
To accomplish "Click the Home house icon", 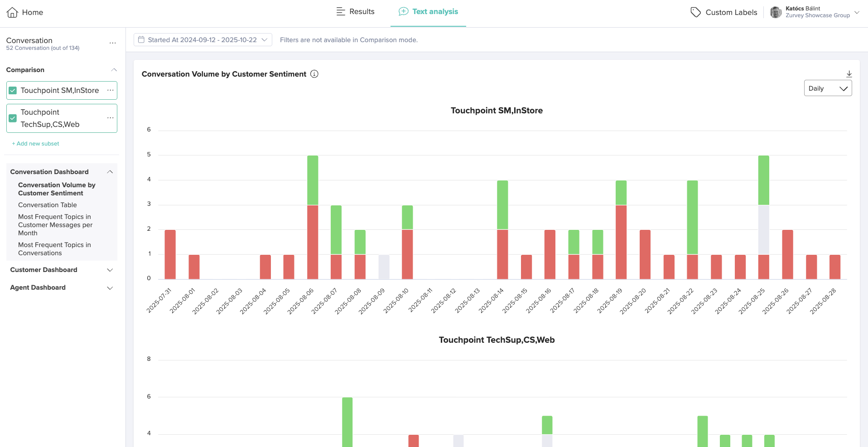I will coord(12,12).
